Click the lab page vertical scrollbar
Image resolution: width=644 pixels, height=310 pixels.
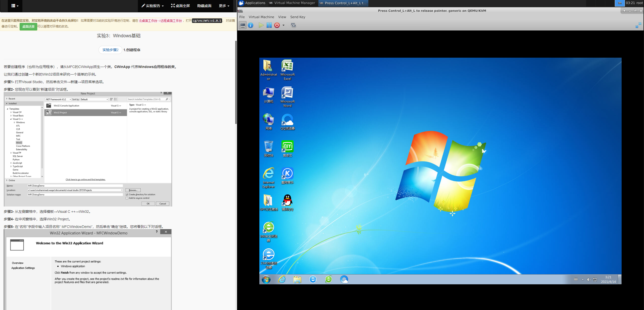[236, 82]
